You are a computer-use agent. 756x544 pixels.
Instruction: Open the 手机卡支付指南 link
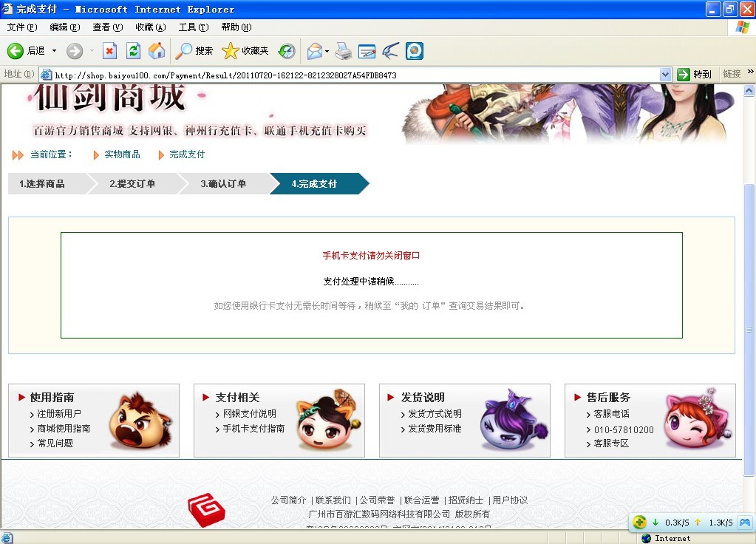253,428
